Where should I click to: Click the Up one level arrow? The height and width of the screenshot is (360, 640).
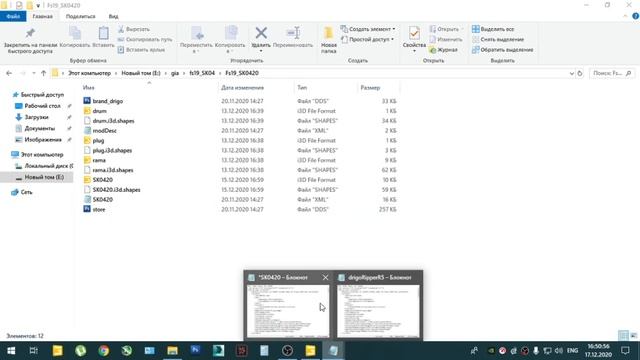point(43,73)
